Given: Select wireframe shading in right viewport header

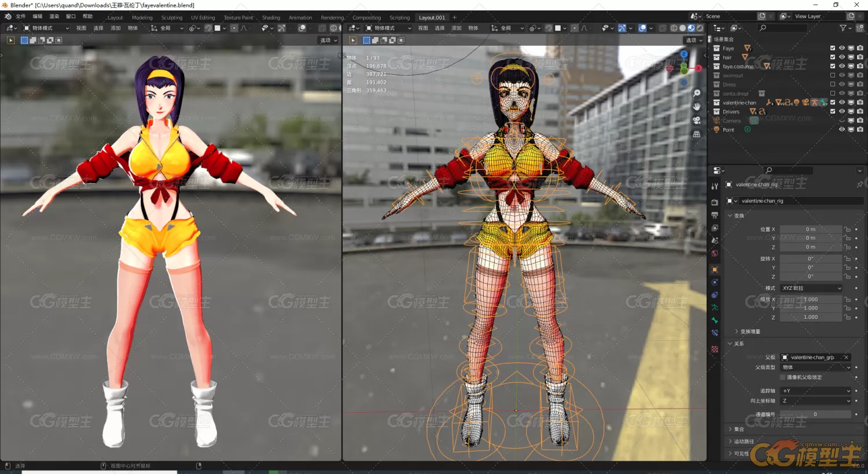Looking at the screenshot, I should coord(674,28).
